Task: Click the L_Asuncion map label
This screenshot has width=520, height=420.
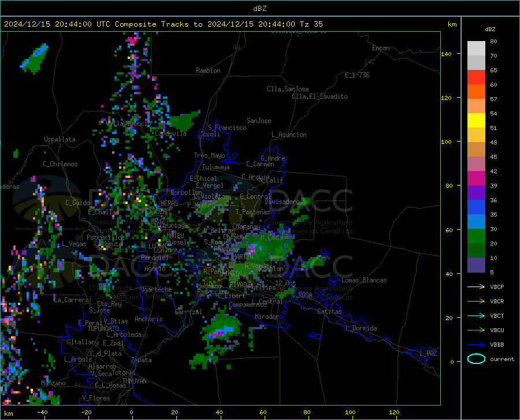Action: click(x=289, y=135)
